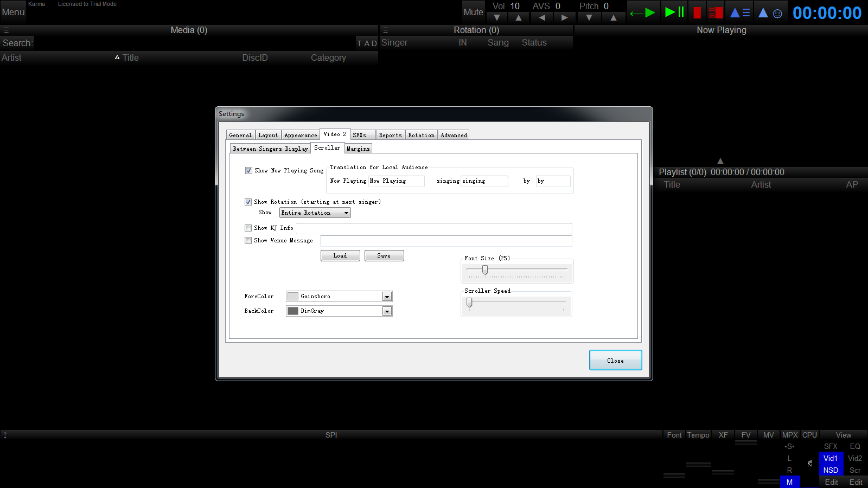
Task: Click the green play/pause button
Action: 674,12
